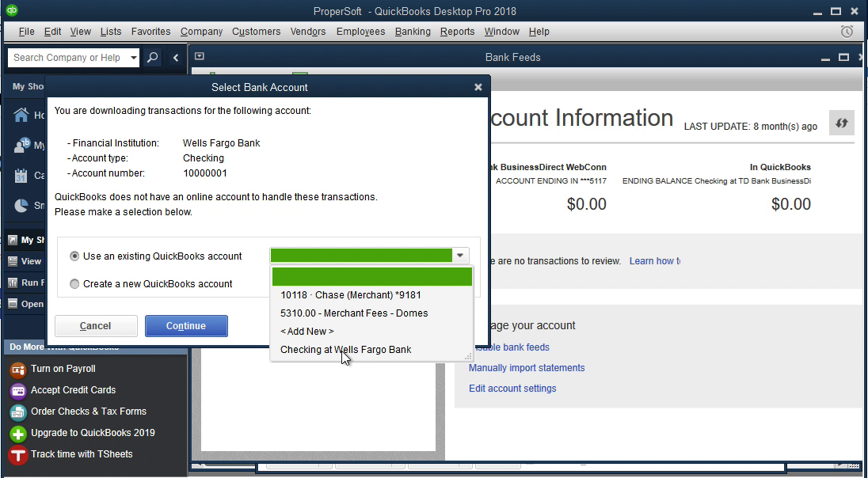Click the Cancel button
Viewport: 868px width, 478px height.
point(96,326)
